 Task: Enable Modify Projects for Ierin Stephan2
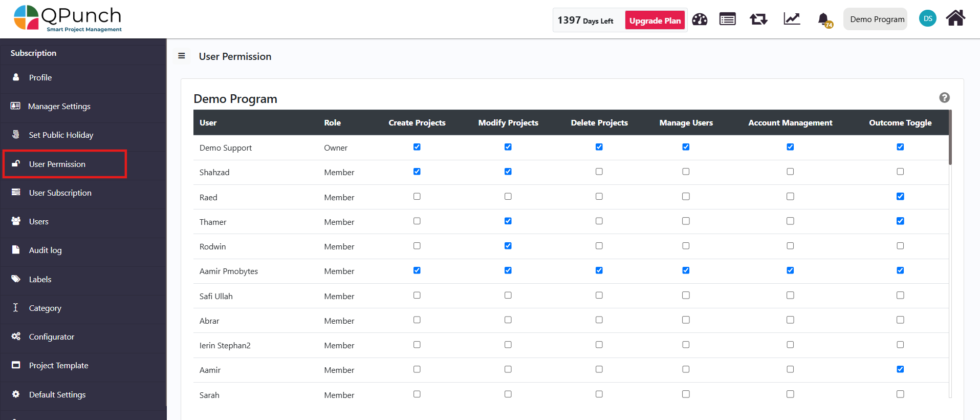coord(508,345)
